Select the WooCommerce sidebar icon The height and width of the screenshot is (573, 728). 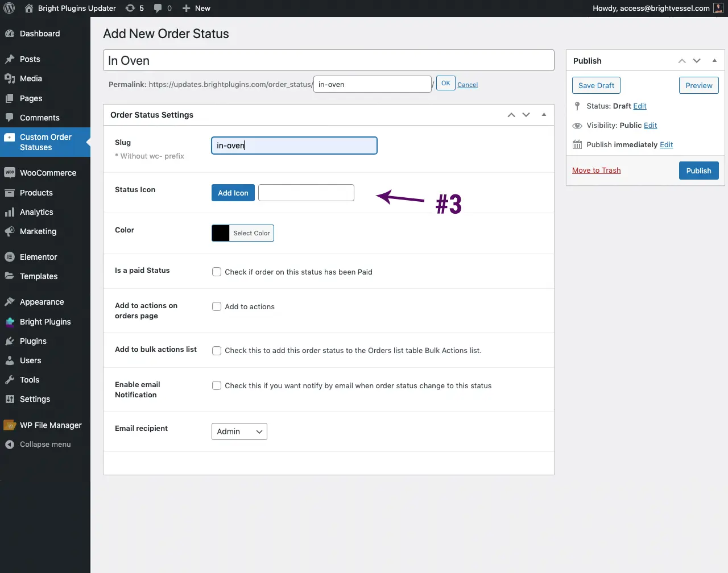click(10, 173)
